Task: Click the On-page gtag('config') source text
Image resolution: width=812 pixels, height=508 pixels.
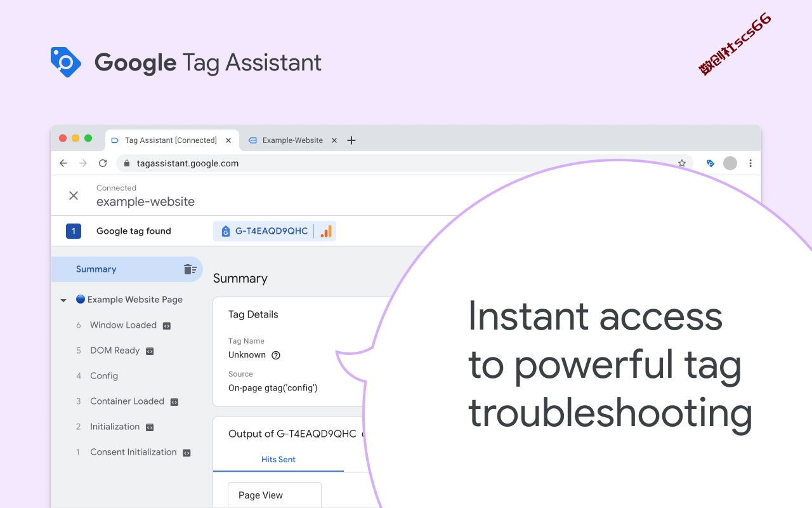Action: click(x=273, y=388)
